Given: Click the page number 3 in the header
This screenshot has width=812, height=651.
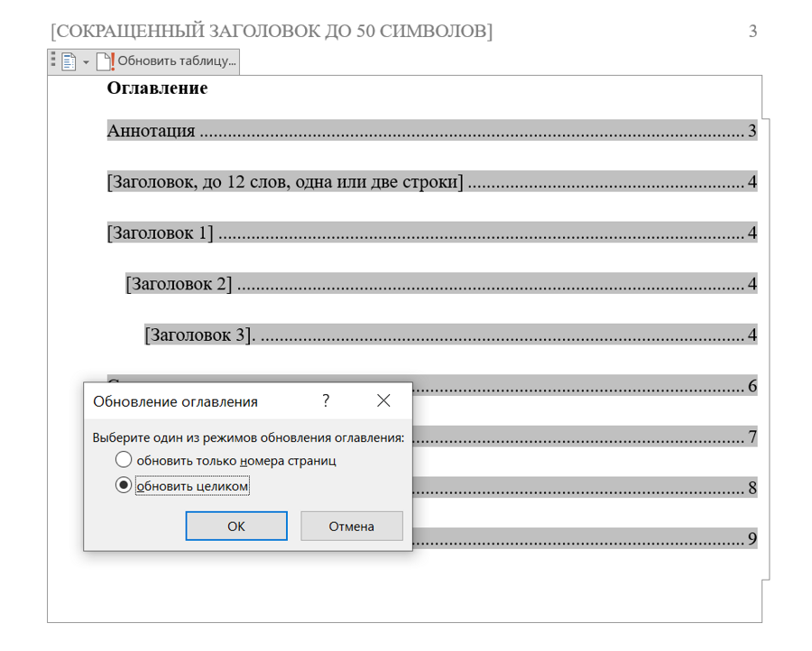Looking at the screenshot, I should click(x=753, y=31).
